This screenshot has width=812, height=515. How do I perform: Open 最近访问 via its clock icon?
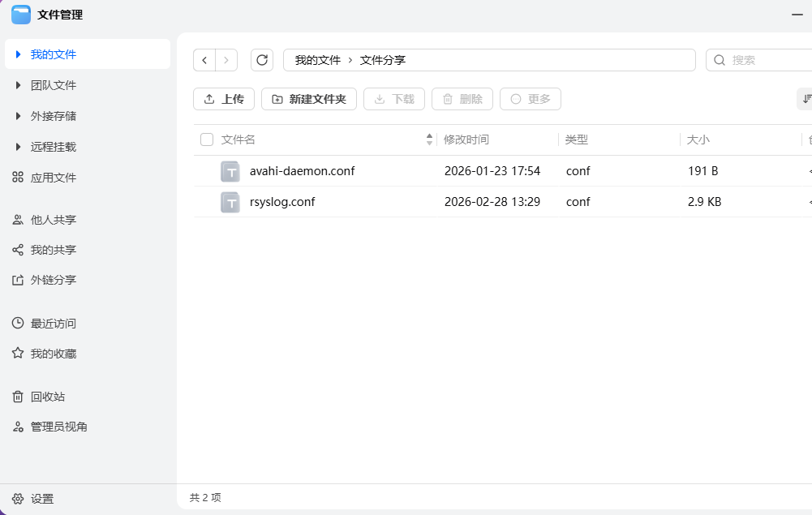(x=17, y=323)
